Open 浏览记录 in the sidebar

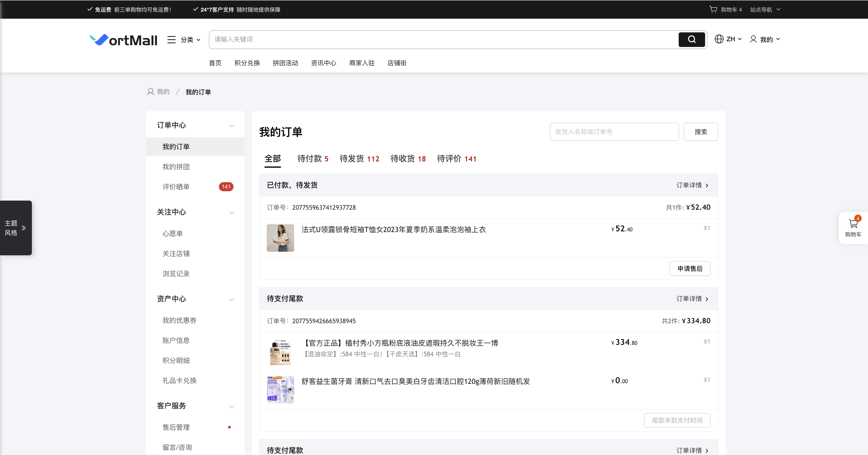tap(176, 274)
